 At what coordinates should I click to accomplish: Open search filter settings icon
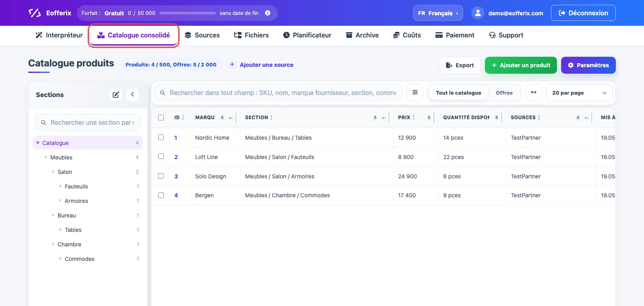[415, 93]
